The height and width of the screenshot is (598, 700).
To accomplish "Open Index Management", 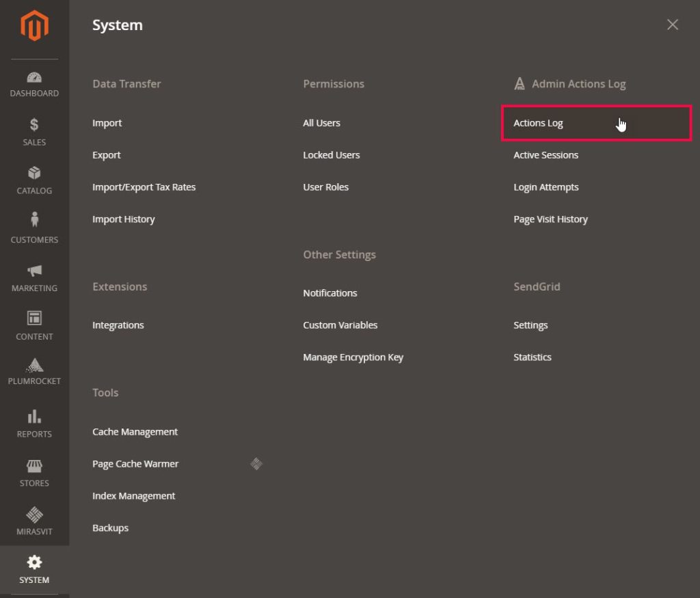I will click(134, 496).
